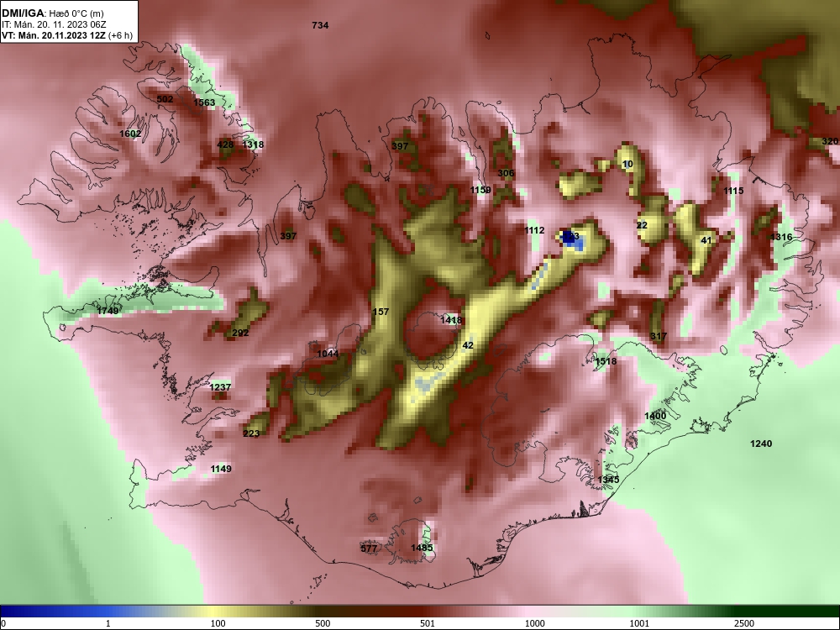
Task: Click the legend scale value "100"
Action: pyautogui.click(x=218, y=623)
